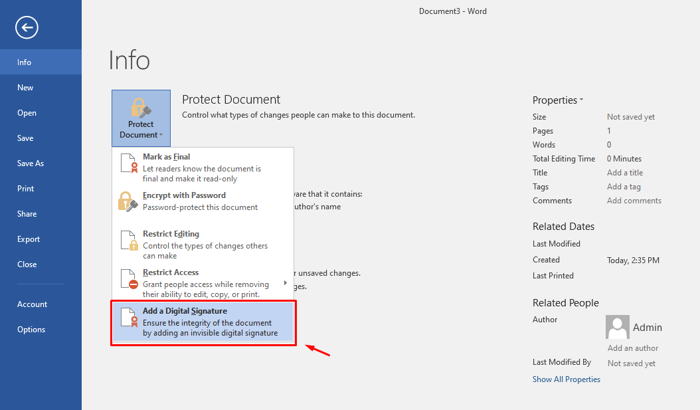Screen dimensions: 700x410
Task: Click the Restrict Access no-entry document icon
Action: pos(129,278)
